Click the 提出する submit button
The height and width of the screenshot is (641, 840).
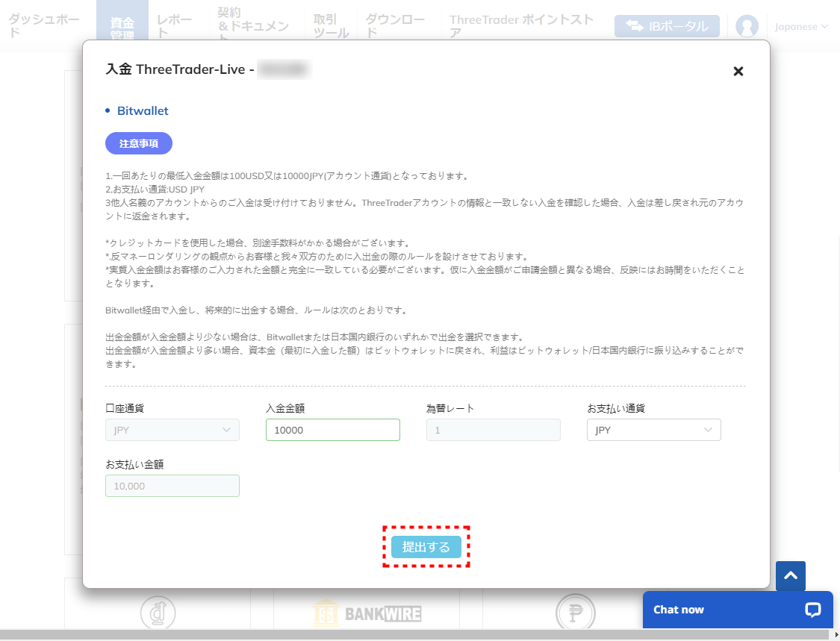426,547
